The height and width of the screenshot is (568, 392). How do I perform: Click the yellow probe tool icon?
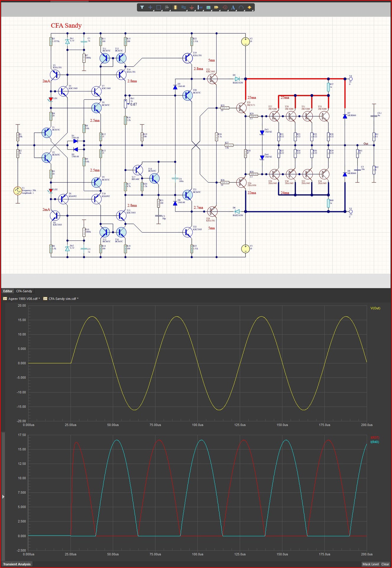249,7
